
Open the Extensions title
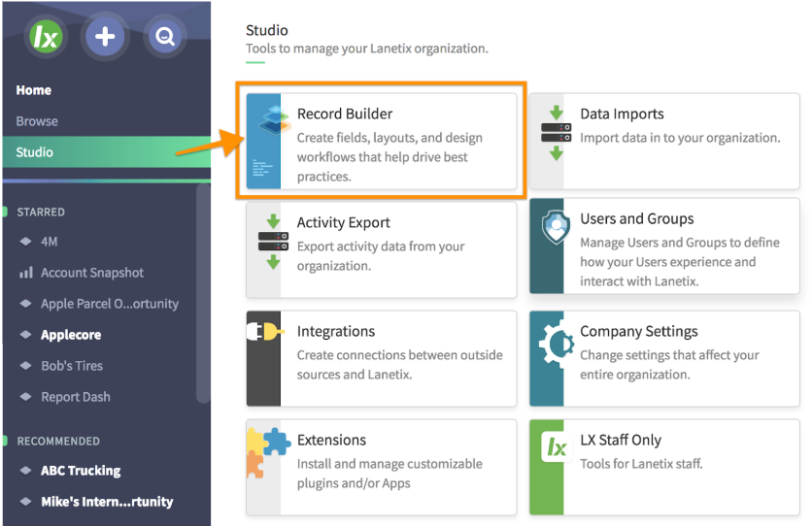(331, 440)
